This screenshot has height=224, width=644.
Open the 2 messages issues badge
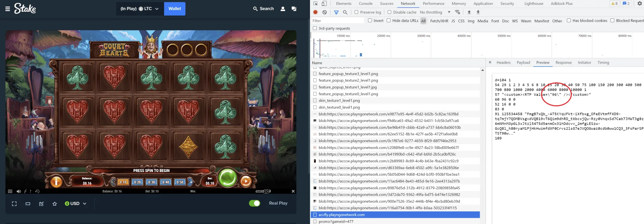626,4
